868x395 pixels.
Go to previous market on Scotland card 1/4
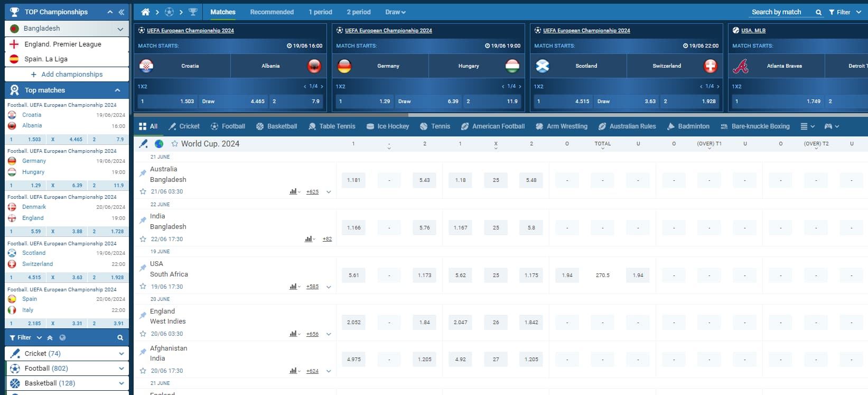[x=701, y=86]
